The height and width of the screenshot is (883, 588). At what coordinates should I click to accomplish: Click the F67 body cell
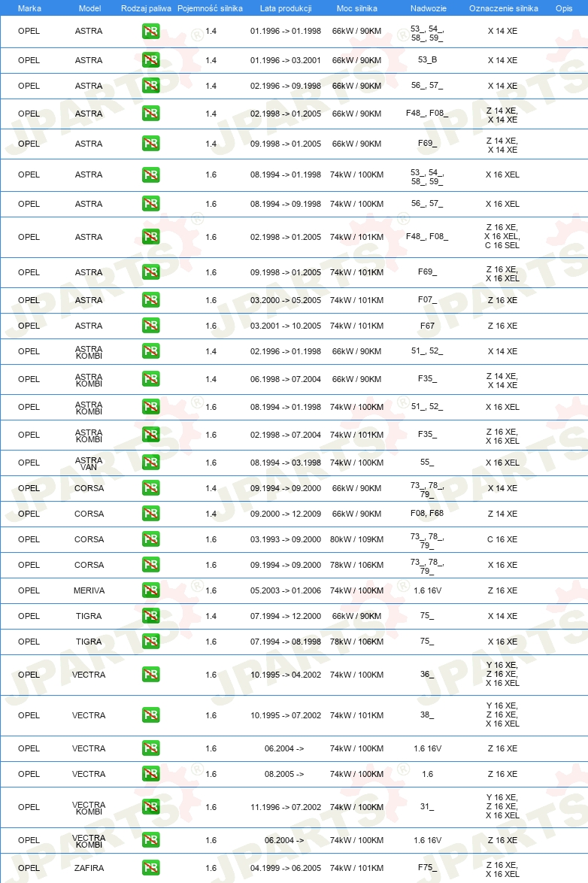[x=427, y=326]
